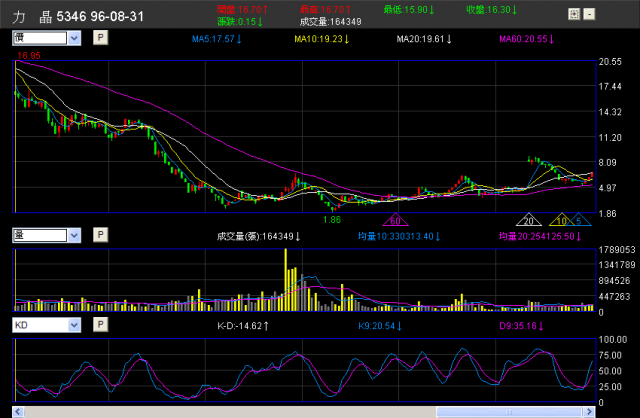
Task: Click the MA5:17.57 label
Action: 217,39
